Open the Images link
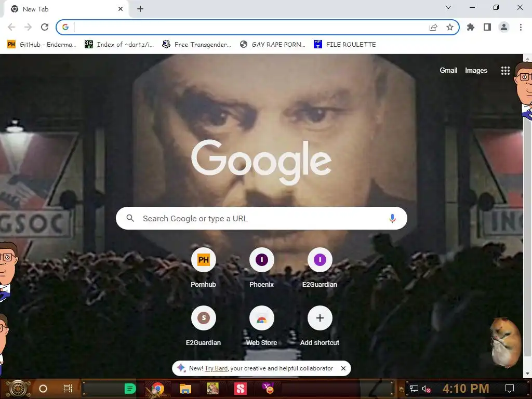Viewport: 532px width, 399px height. [x=476, y=70]
